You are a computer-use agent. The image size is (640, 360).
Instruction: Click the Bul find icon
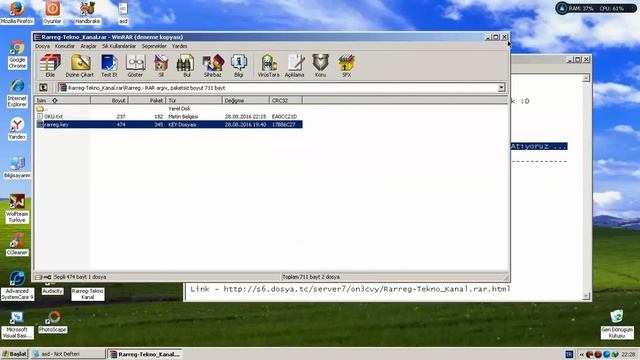(x=186, y=65)
